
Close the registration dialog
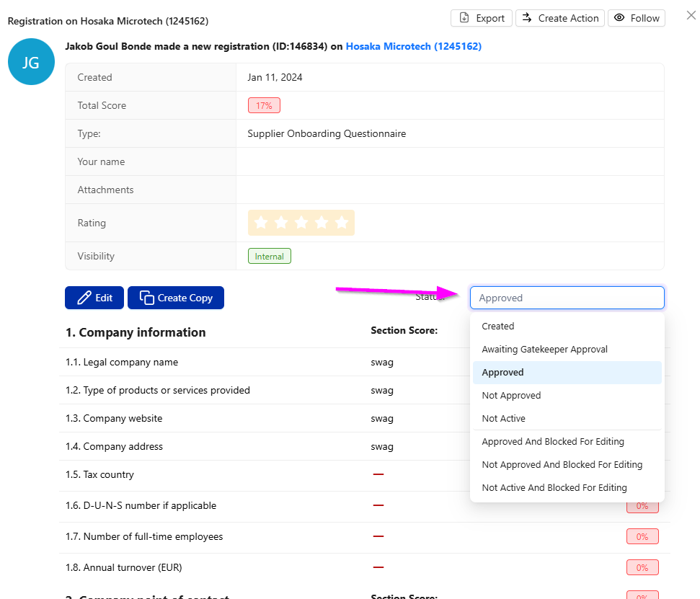point(691,16)
